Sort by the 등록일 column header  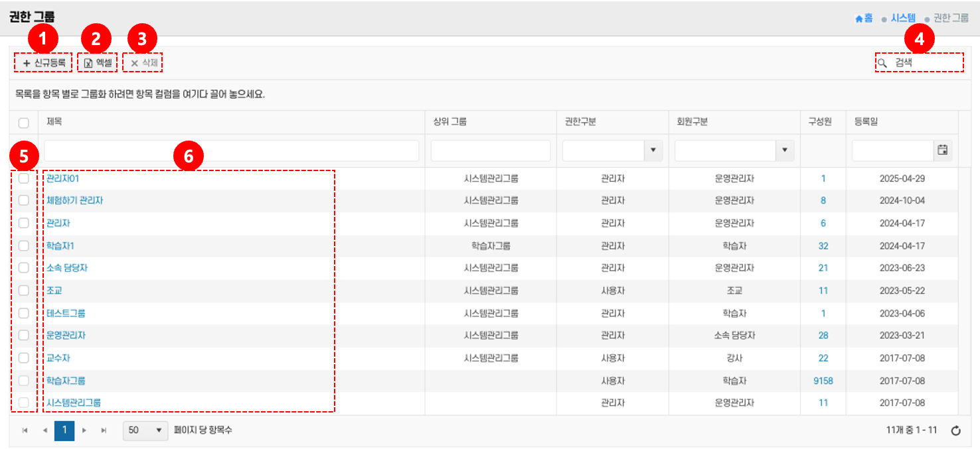pyautogui.click(x=865, y=122)
